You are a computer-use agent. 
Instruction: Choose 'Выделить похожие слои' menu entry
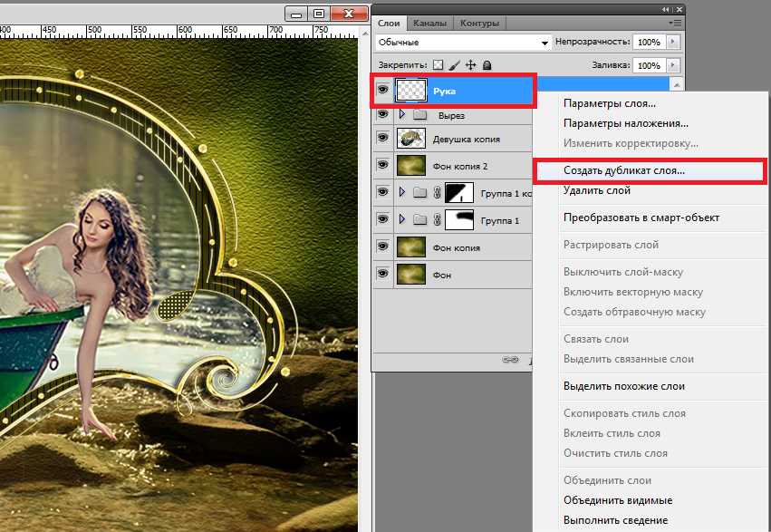click(624, 386)
